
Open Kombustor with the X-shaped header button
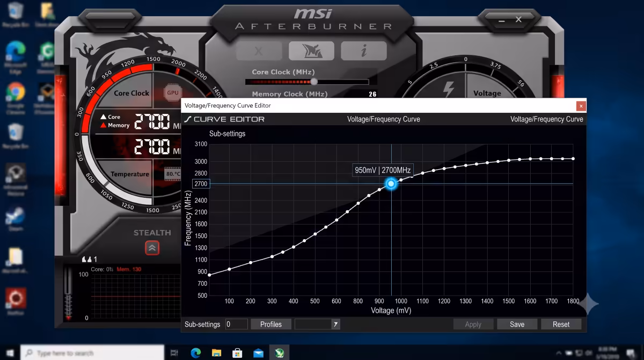[259, 51]
